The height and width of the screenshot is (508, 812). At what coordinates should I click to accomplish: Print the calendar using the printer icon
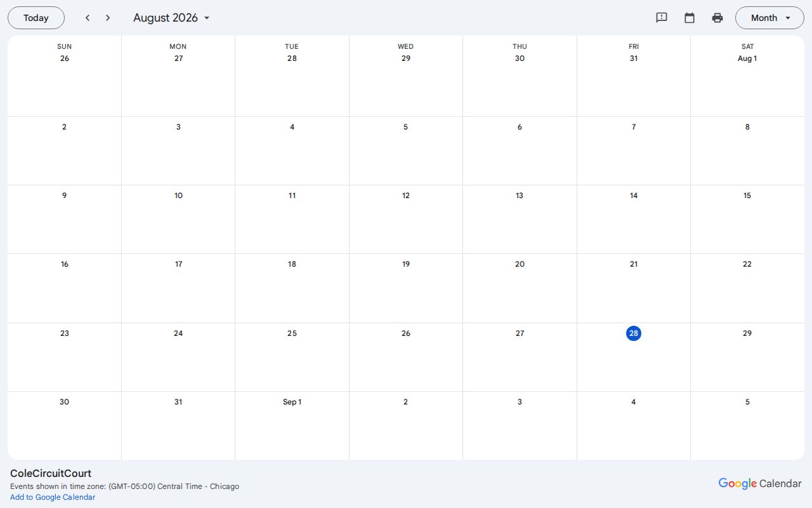717,18
